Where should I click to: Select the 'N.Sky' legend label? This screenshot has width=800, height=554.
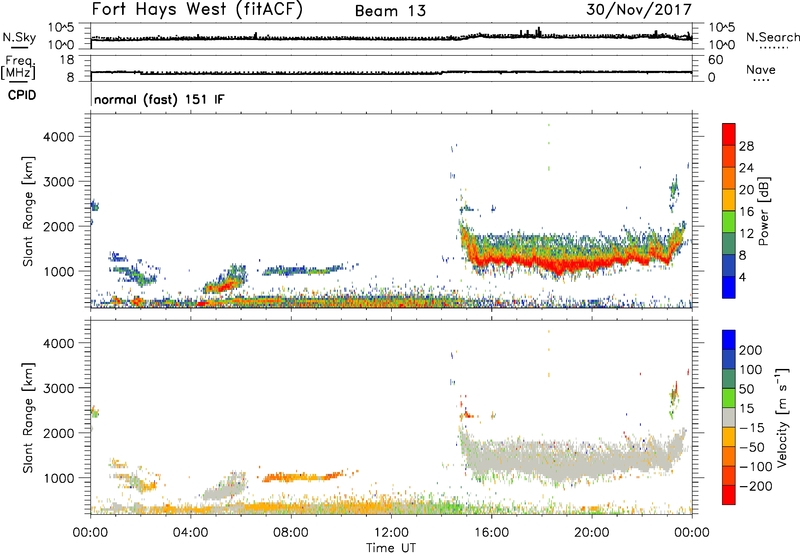[x=19, y=37]
